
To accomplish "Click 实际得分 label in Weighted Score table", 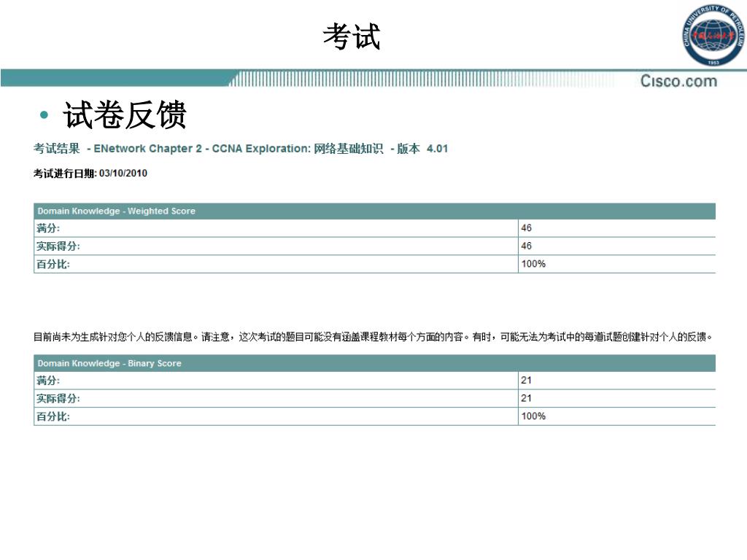I will (58, 246).
